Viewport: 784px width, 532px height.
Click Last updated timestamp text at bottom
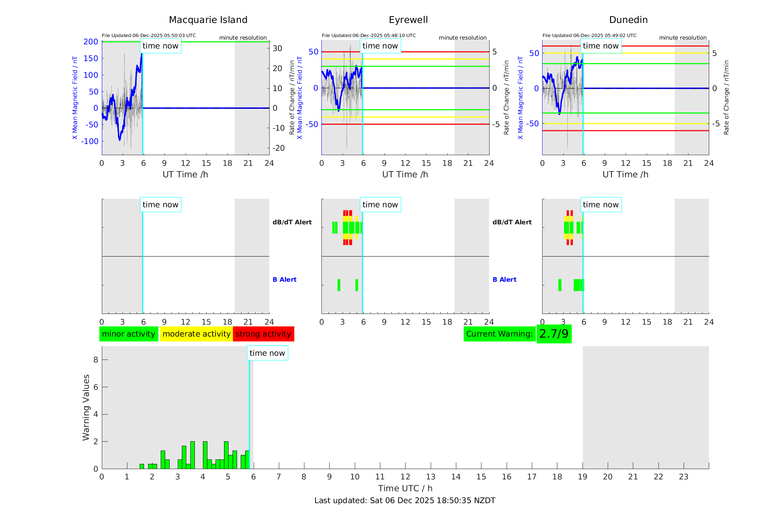click(405, 501)
